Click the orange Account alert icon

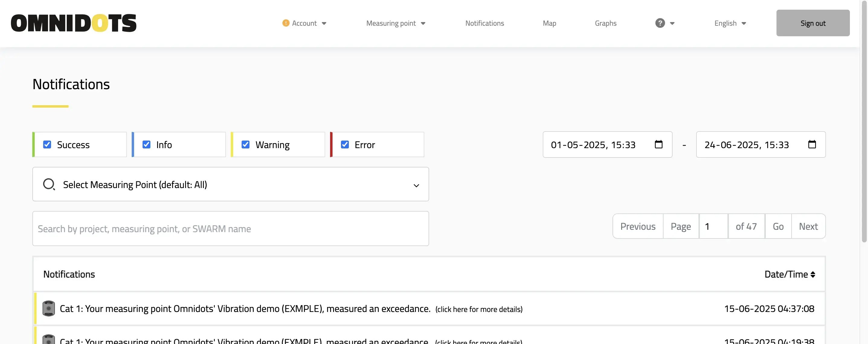click(286, 23)
